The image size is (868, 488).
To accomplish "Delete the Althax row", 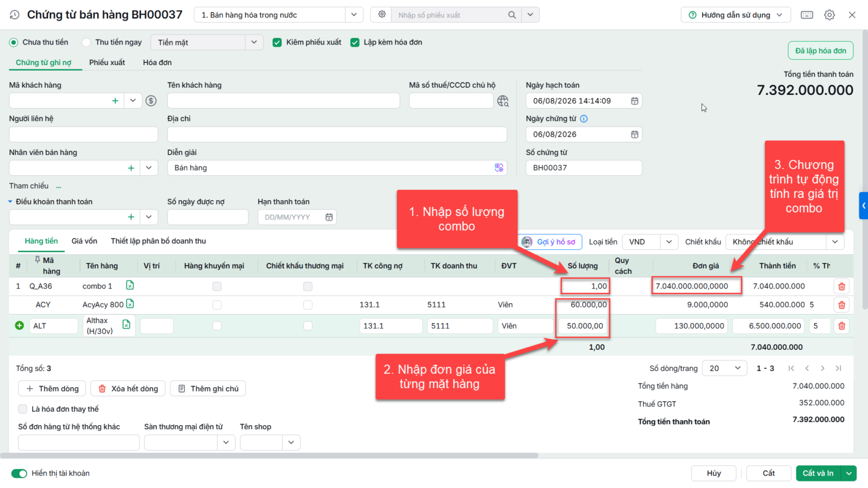I will (841, 326).
